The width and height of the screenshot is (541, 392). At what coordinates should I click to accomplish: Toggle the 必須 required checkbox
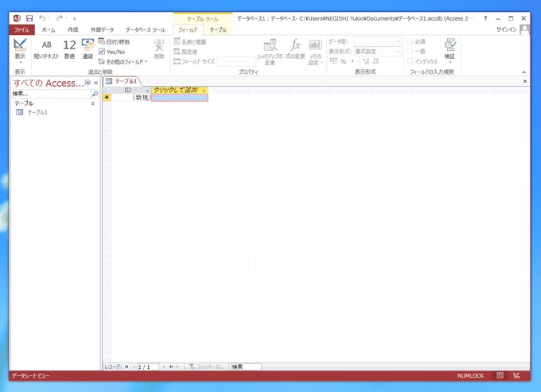[410, 41]
